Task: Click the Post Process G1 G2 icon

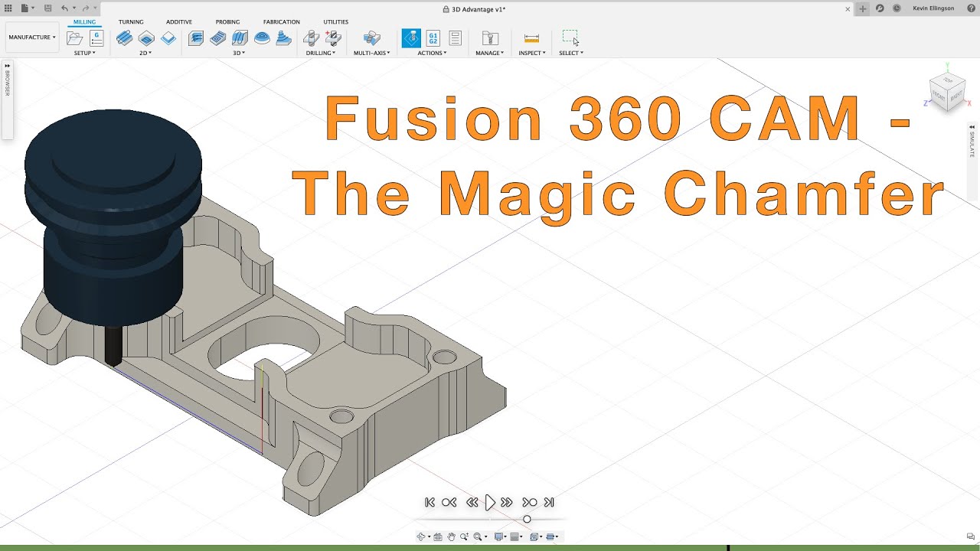Action: tap(433, 37)
